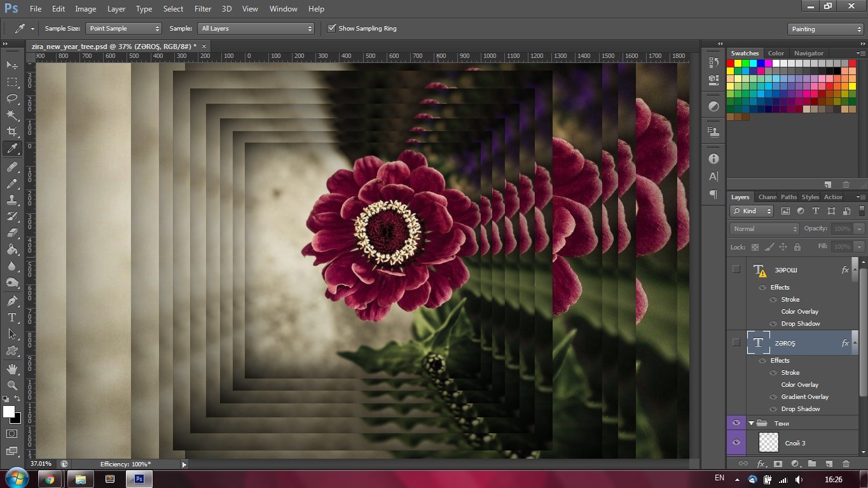868x488 pixels.
Task: Select the Move tool
Action: point(12,65)
